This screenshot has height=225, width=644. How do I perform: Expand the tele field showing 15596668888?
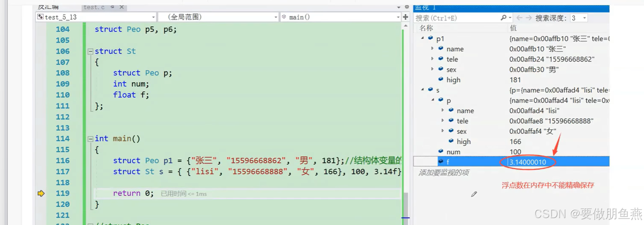(442, 121)
